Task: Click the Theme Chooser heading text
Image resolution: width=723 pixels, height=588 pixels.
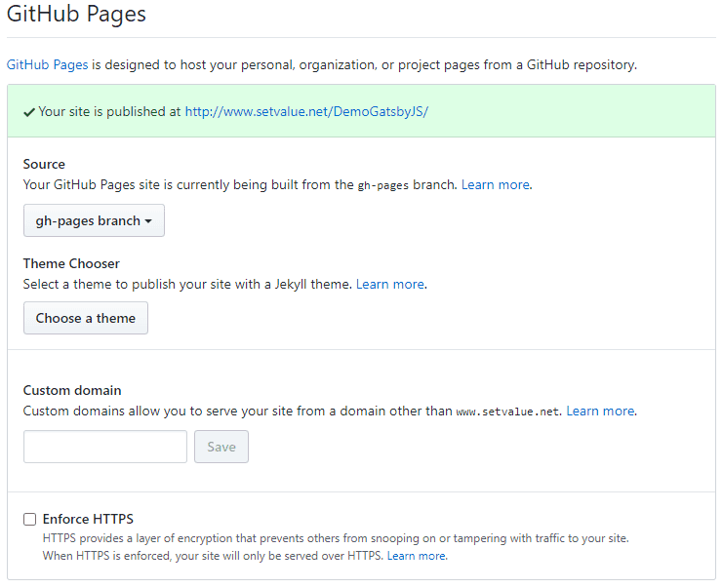Action: [71, 263]
